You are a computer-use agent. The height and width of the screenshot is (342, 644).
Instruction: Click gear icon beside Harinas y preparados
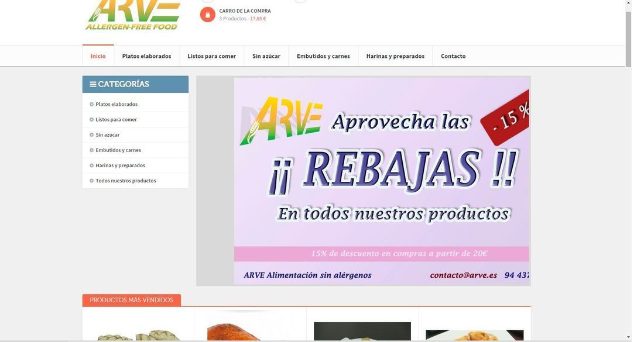click(91, 165)
